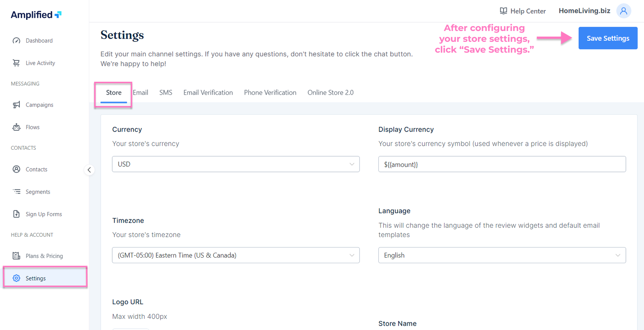
Task: Click the Contacts person icon
Action: (x=17, y=169)
